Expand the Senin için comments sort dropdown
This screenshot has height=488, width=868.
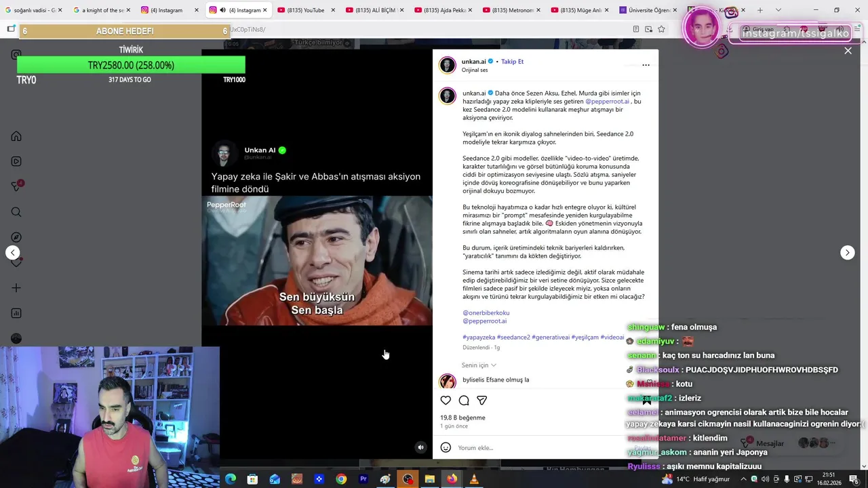pyautogui.click(x=479, y=365)
